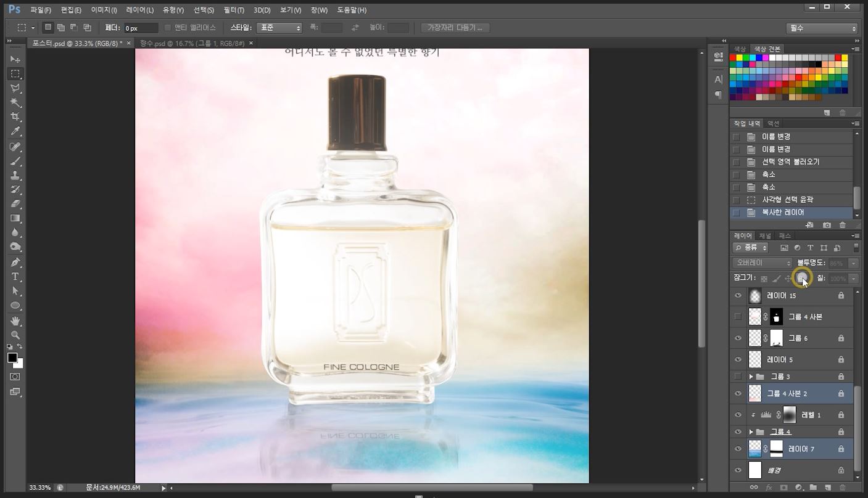Select the Zoom tool
Image resolution: width=868 pixels, height=498 pixels.
click(15, 335)
